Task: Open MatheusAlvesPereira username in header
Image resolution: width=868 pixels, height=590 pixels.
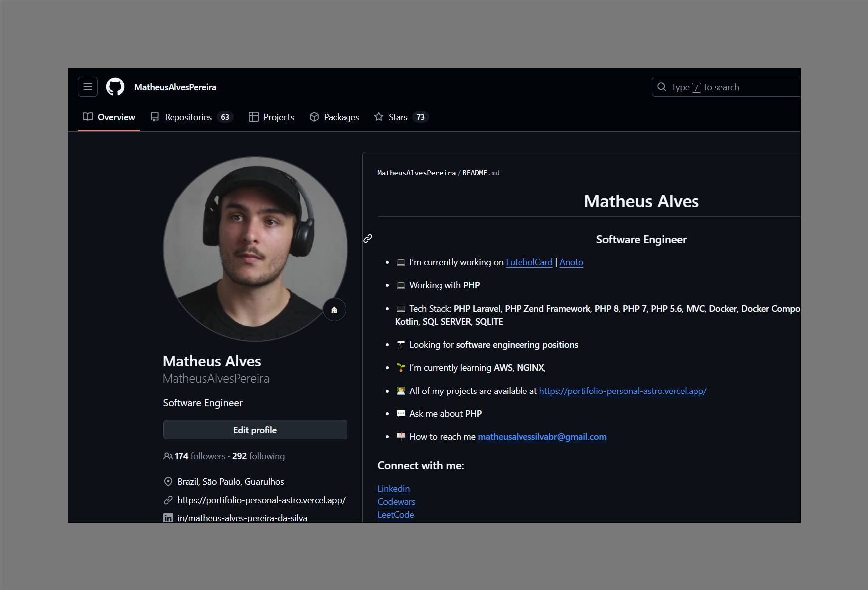Action: 175,87
